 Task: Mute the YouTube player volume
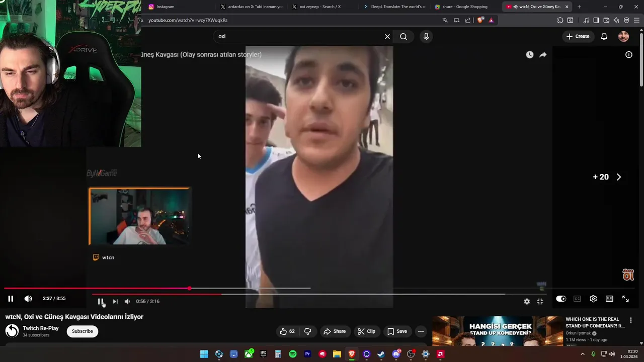tap(28, 299)
